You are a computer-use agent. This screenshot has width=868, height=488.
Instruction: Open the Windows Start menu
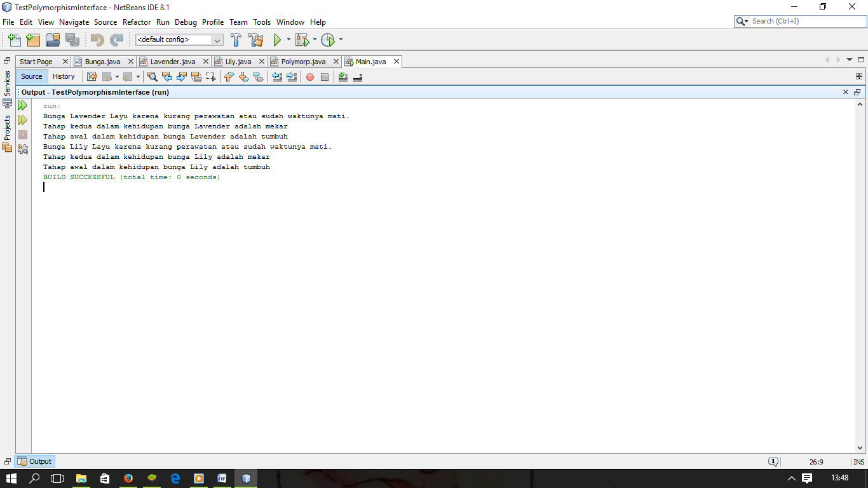click(x=11, y=478)
